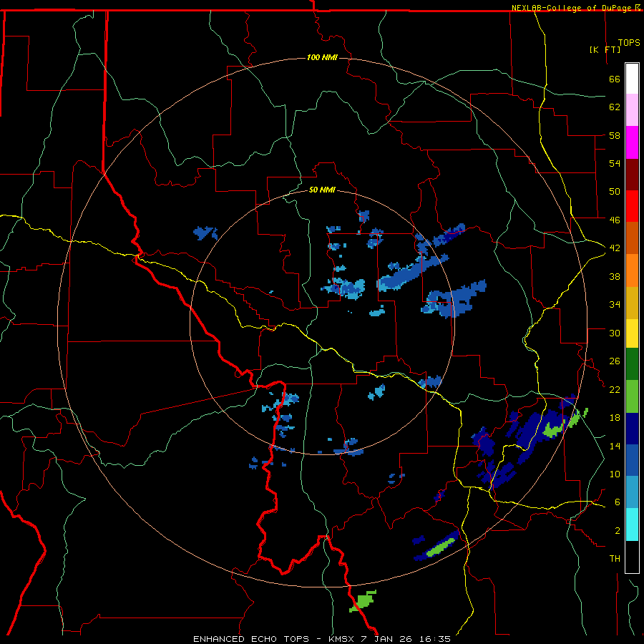Click the "TOPS" legend heading
Viewport: 644px width, 644px height.
point(629,43)
